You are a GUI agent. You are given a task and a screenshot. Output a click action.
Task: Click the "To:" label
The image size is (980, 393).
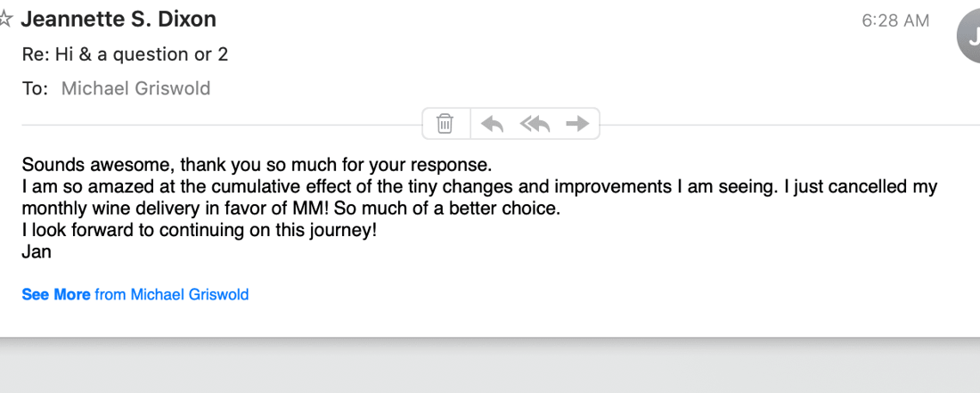pyautogui.click(x=35, y=88)
